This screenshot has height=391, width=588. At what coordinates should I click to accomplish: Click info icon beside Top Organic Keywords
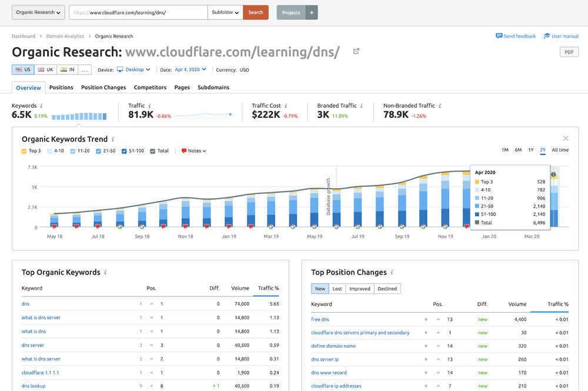(x=105, y=272)
